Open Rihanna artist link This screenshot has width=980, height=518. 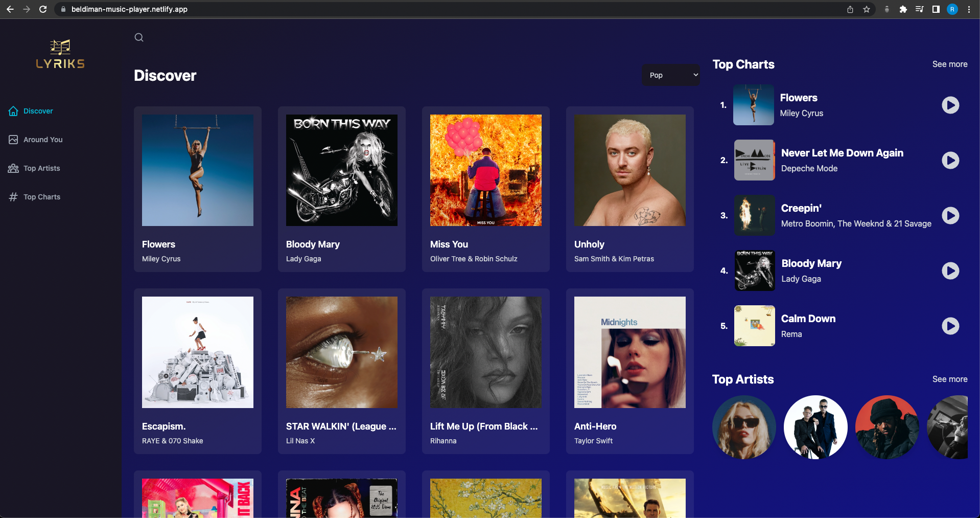444,441
